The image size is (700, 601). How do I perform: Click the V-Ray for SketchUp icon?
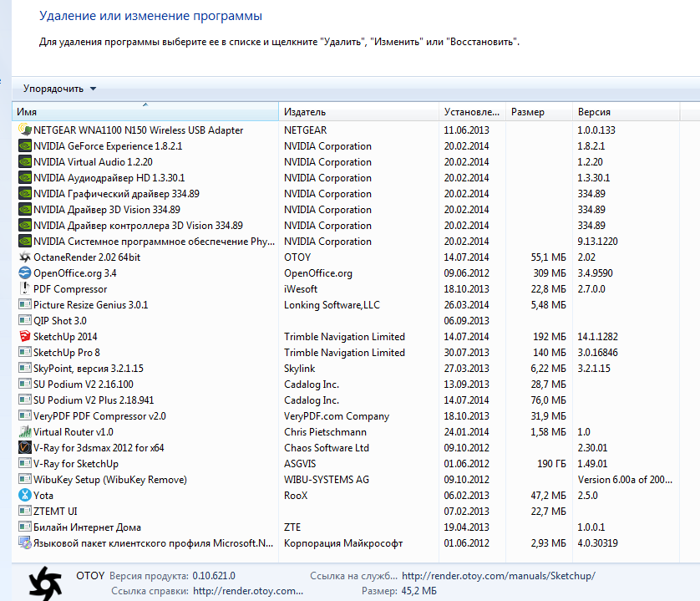25,463
